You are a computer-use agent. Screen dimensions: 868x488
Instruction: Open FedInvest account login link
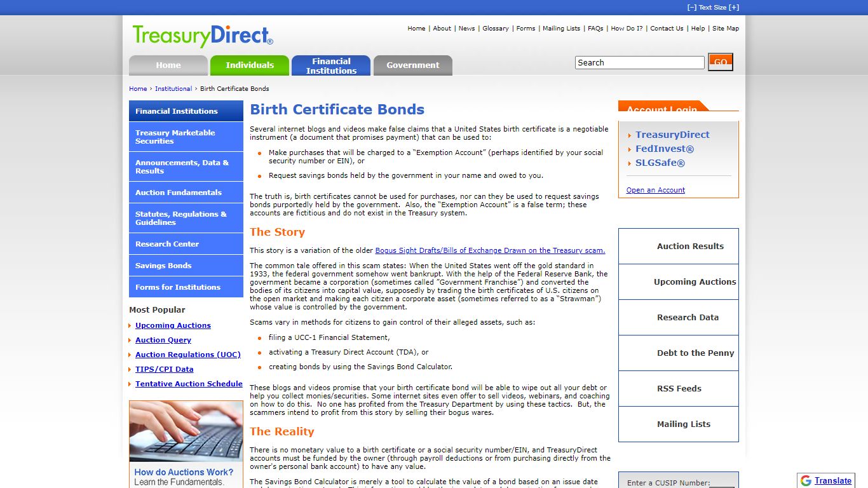click(x=665, y=149)
